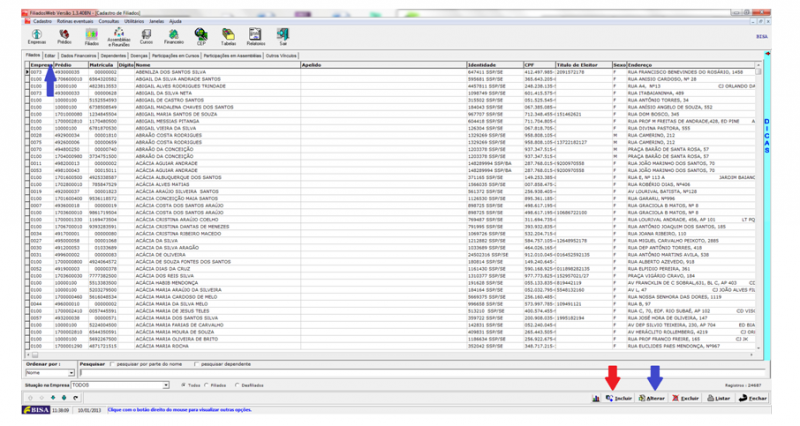Click the Incluir button
800x426 pixels.
click(x=618, y=398)
